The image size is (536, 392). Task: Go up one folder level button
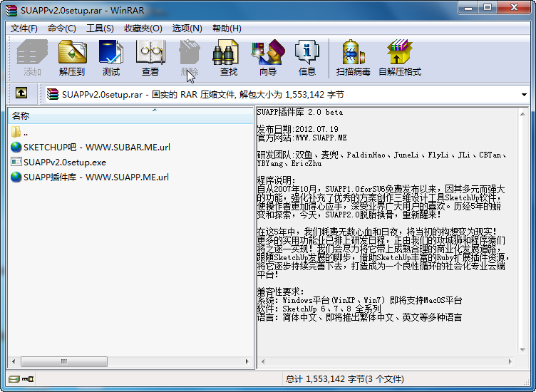click(x=21, y=93)
